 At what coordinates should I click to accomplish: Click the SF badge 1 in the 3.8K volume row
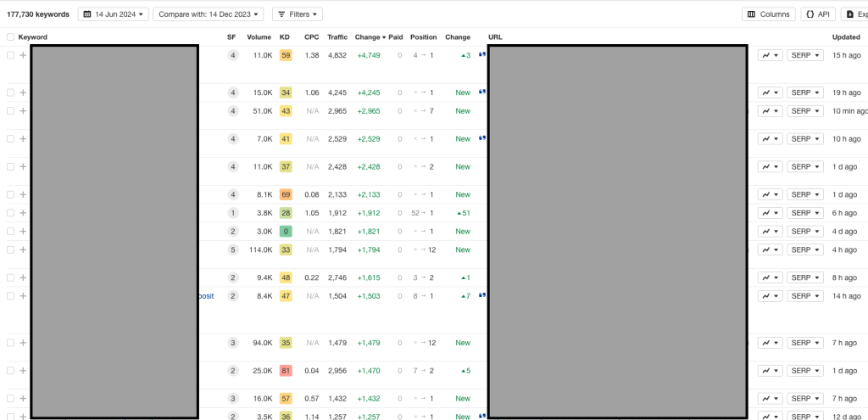(x=233, y=213)
